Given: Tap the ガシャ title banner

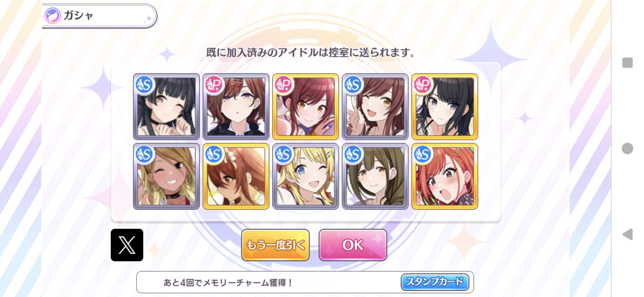Looking at the screenshot, I should pos(99,16).
